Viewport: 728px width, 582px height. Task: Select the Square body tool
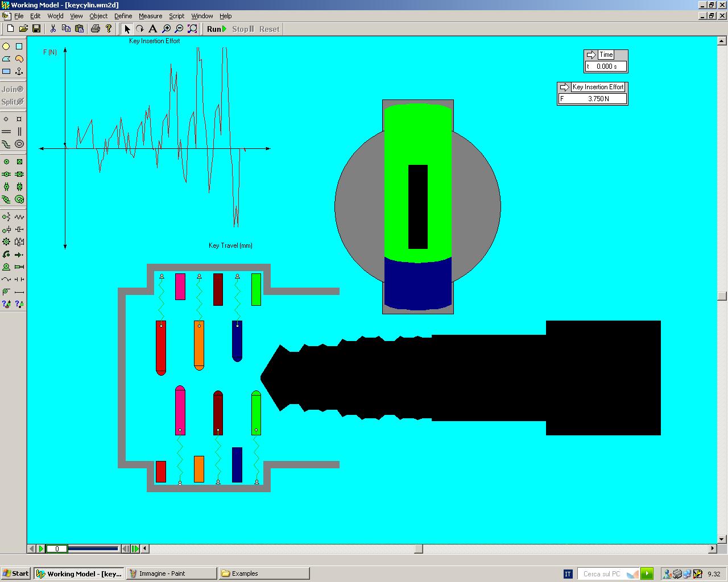click(19, 46)
